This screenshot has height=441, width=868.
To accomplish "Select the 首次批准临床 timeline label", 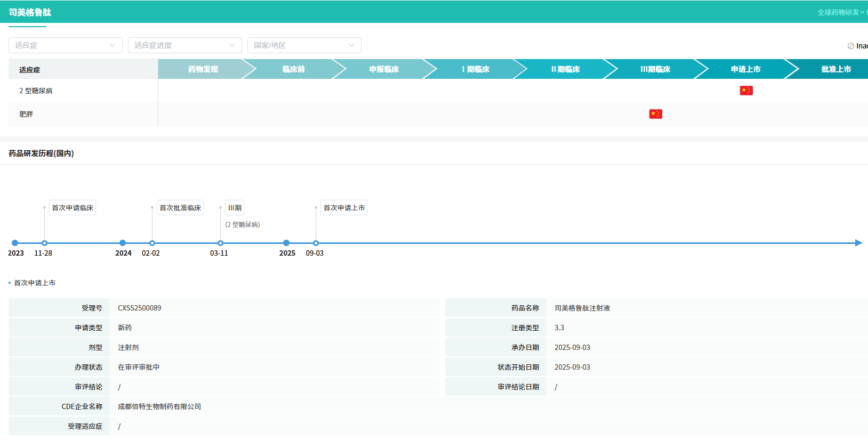I will point(180,208).
